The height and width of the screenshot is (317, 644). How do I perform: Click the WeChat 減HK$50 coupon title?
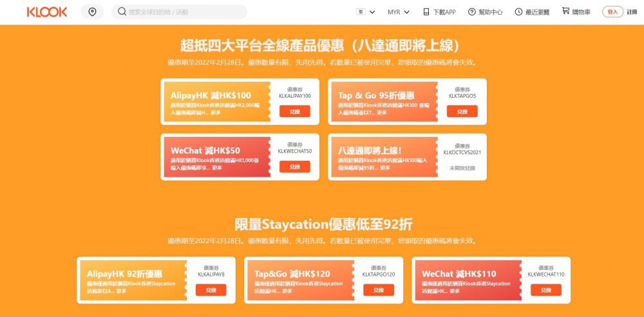click(205, 150)
